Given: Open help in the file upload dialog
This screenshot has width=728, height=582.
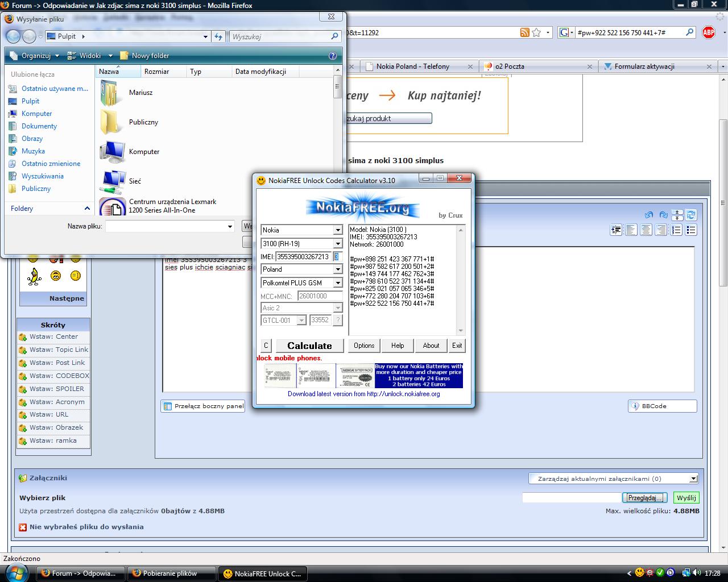Looking at the screenshot, I should (x=333, y=56).
